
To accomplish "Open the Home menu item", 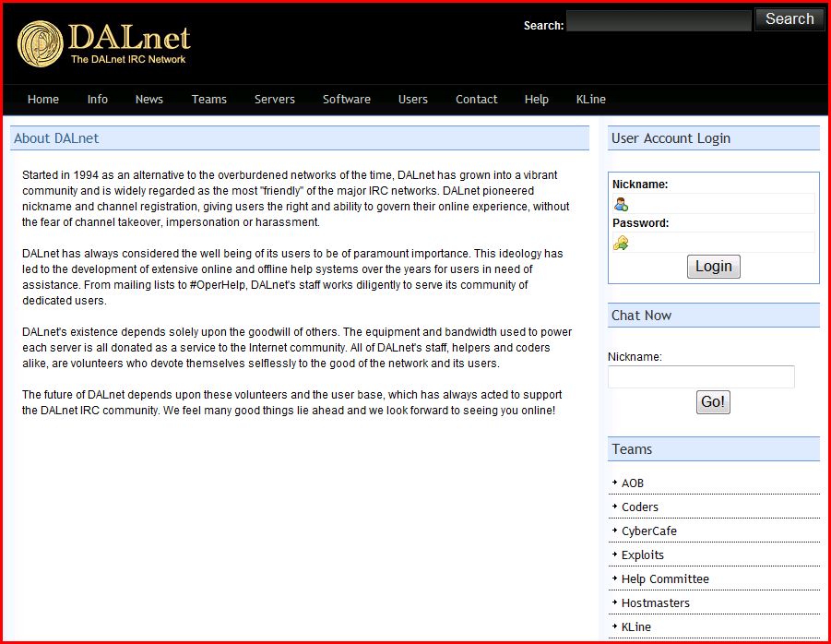I will [43, 99].
